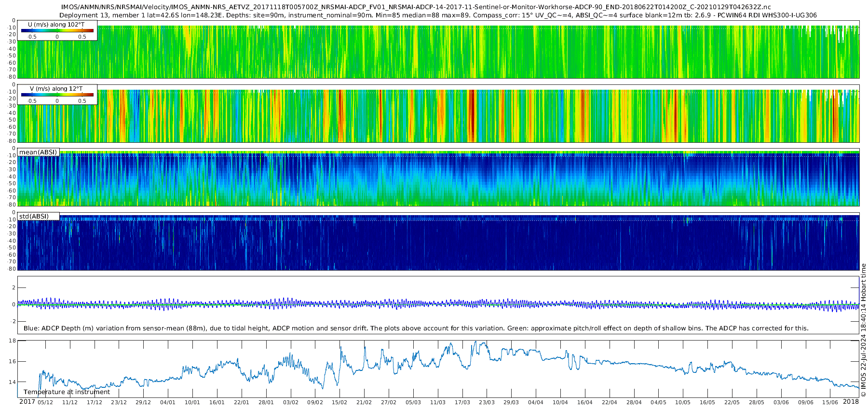Select the mean(ABSI) panel label
This screenshot has height=410, width=868.
tap(38, 152)
